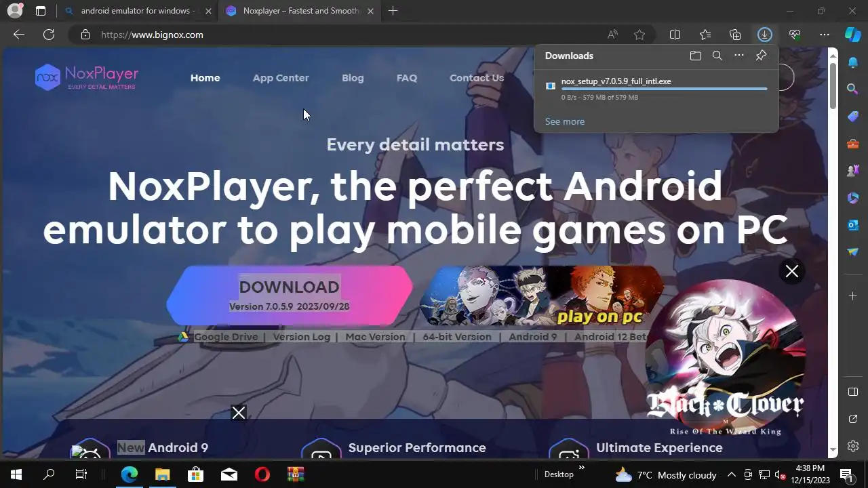Open the tab actions menu icon
This screenshot has width=868, height=488.
[41, 11]
